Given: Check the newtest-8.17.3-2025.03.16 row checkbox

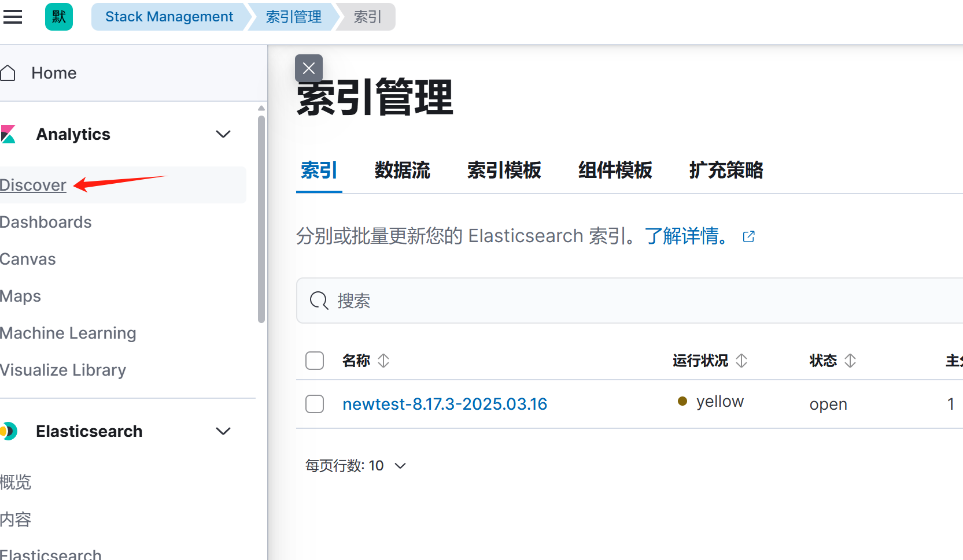Looking at the screenshot, I should (315, 404).
